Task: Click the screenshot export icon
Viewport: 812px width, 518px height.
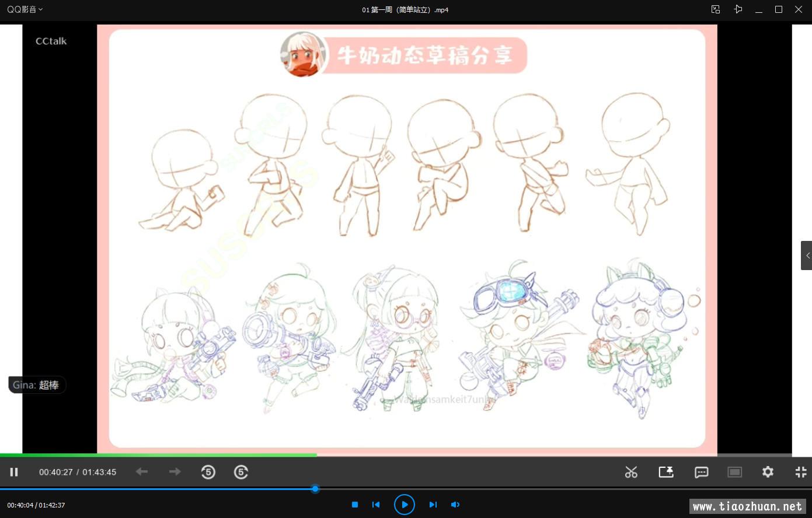Action: click(666, 472)
